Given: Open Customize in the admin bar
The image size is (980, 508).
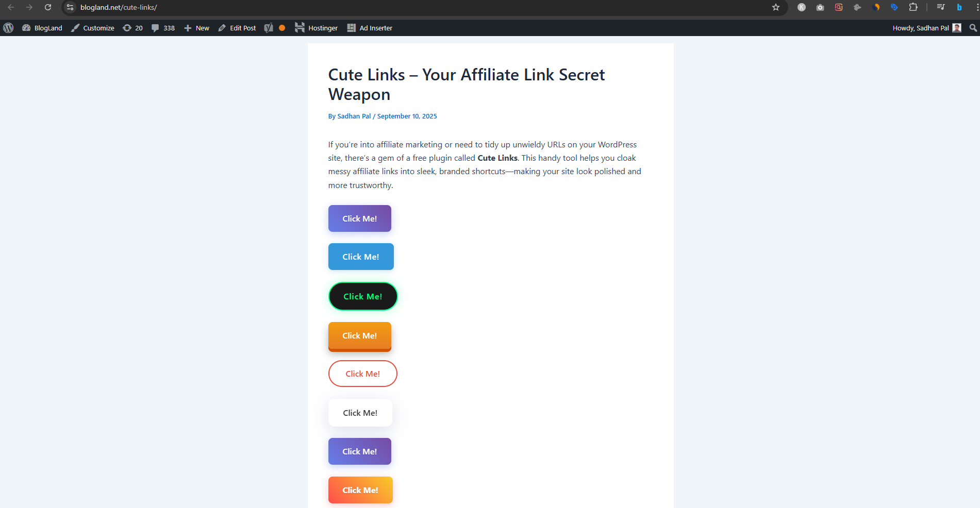Looking at the screenshot, I should pos(93,28).
